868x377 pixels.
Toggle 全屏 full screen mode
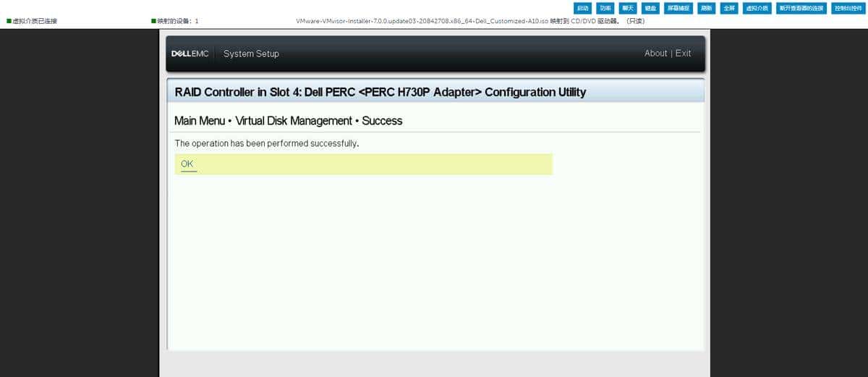[729, 8]
